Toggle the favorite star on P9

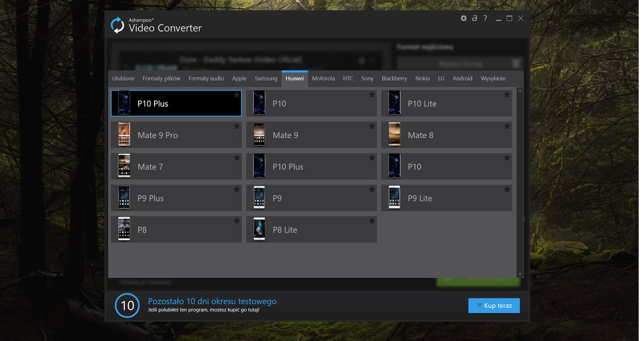[372, 189]
